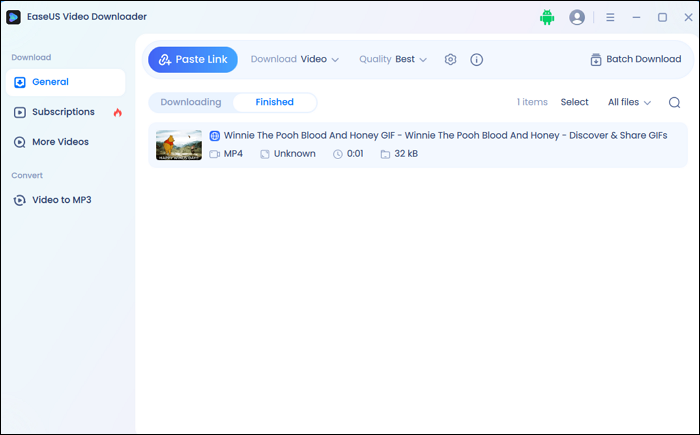Maximize the EaseUS window
Image resolution: width=700 pixels, height=435 pixels.
(x=662, y=17)
